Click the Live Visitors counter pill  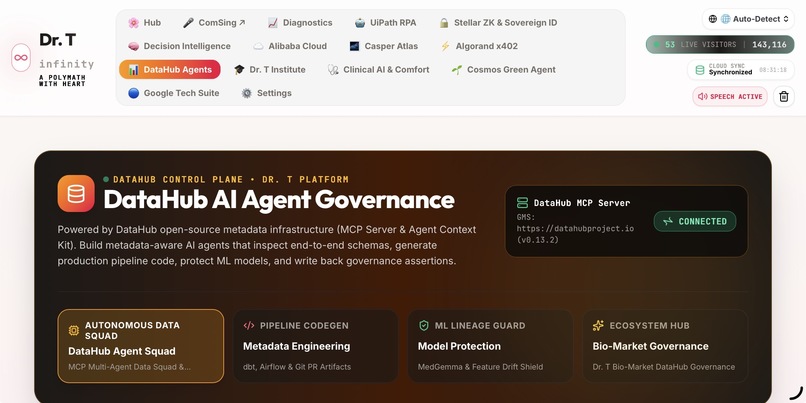pyautogui.click(x=720, y=45)
